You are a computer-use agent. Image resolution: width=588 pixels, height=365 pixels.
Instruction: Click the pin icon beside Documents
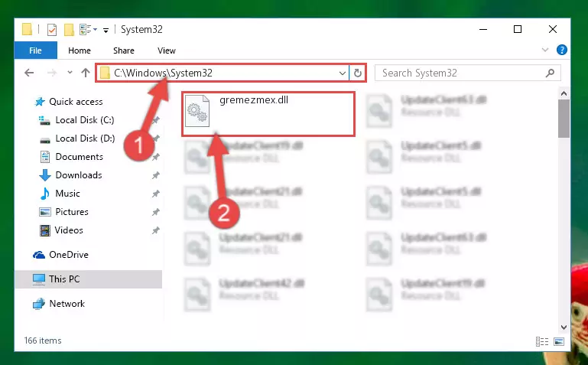tap(156, 157)
